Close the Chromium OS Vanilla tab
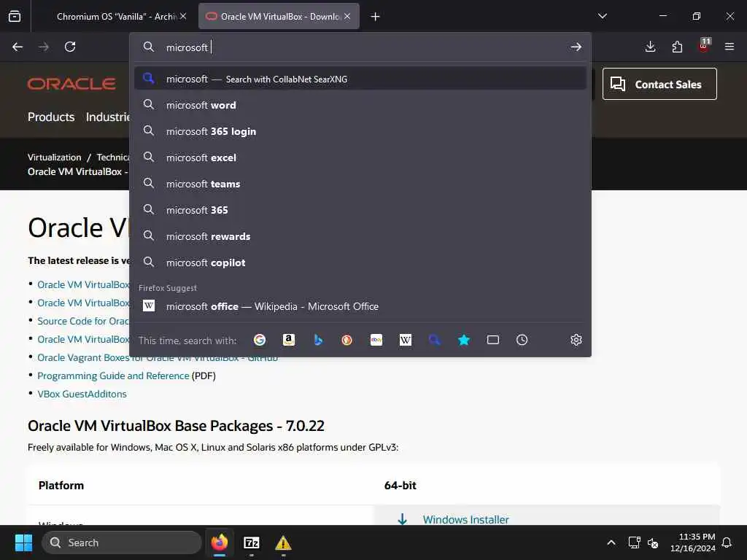The image size is (747, 560). pyautogui.click(x=183, y=16)
